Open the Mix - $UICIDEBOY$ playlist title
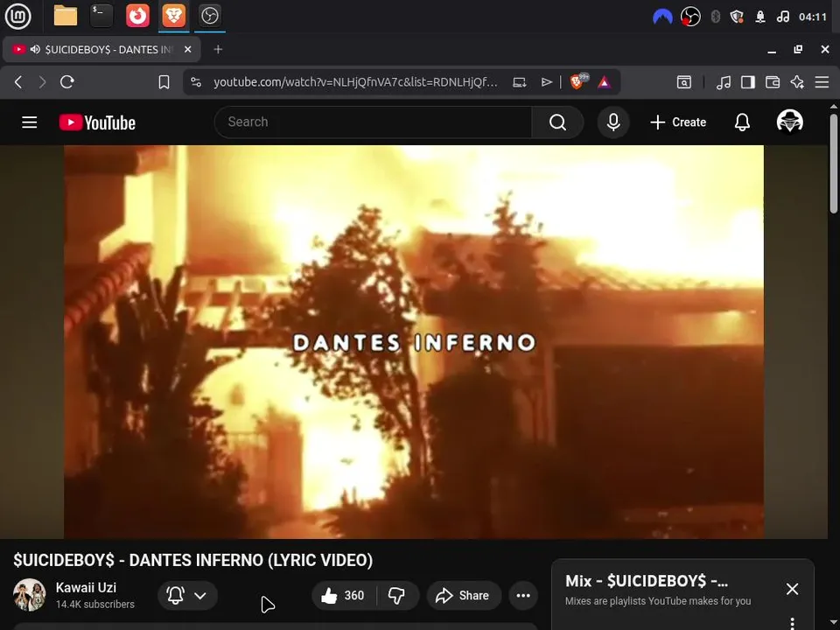This screenshot has width=840, height=630. click(x=646, y=581)
